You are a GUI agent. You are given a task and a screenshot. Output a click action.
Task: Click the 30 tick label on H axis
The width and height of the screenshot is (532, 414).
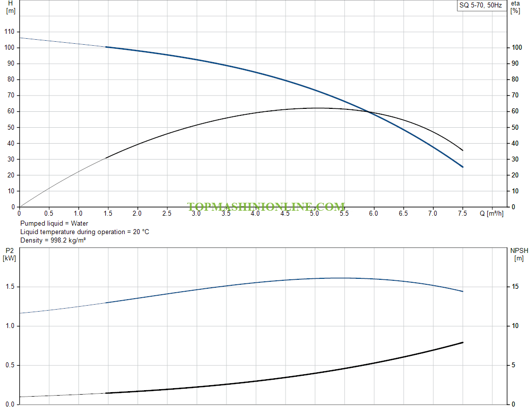pos(11,159)
